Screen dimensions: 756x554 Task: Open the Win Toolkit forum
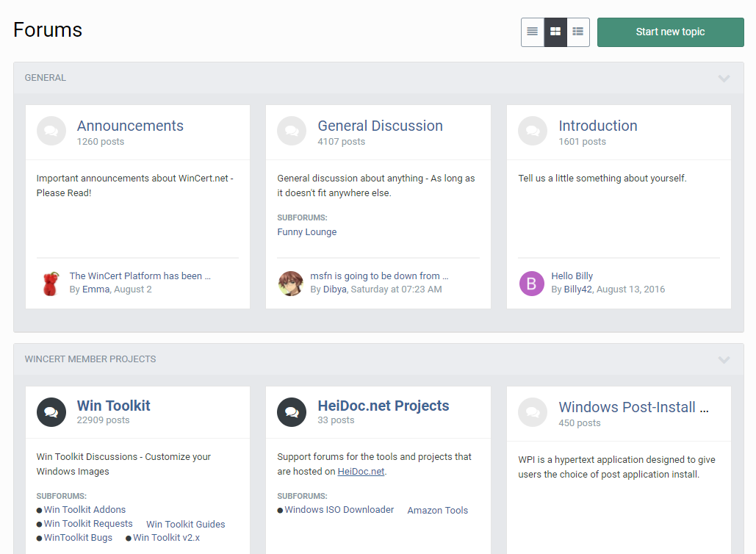[x=113, y=406]
